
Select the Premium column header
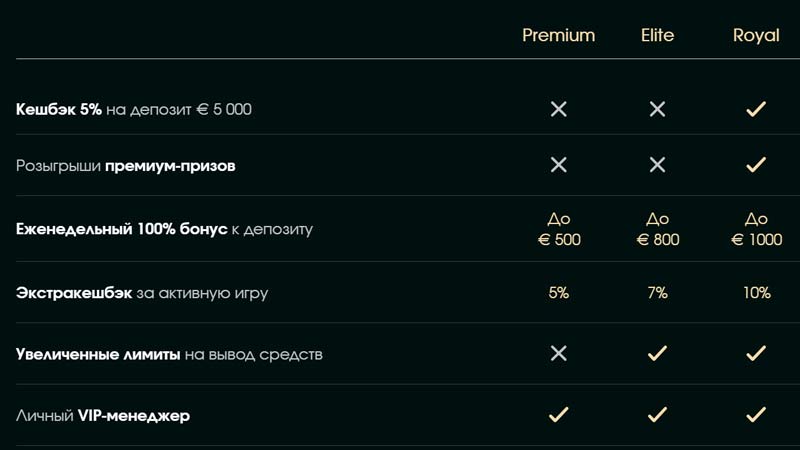[x=558, y=35]
